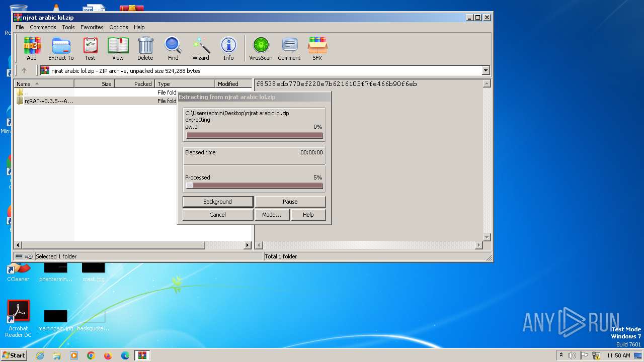Screen dimensions: 644x362
Task: Open Chrome from taskbar
Action: tap(91, 355)
